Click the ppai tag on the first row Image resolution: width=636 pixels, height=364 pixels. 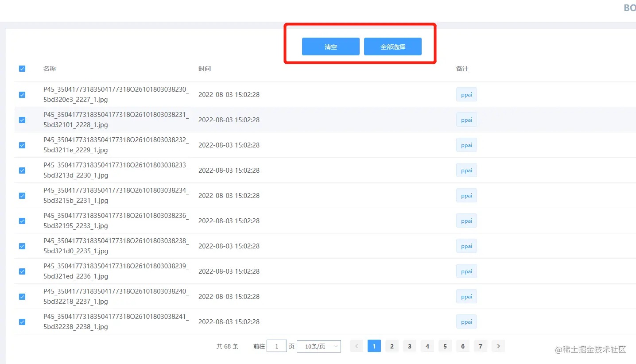pos(466,94)
